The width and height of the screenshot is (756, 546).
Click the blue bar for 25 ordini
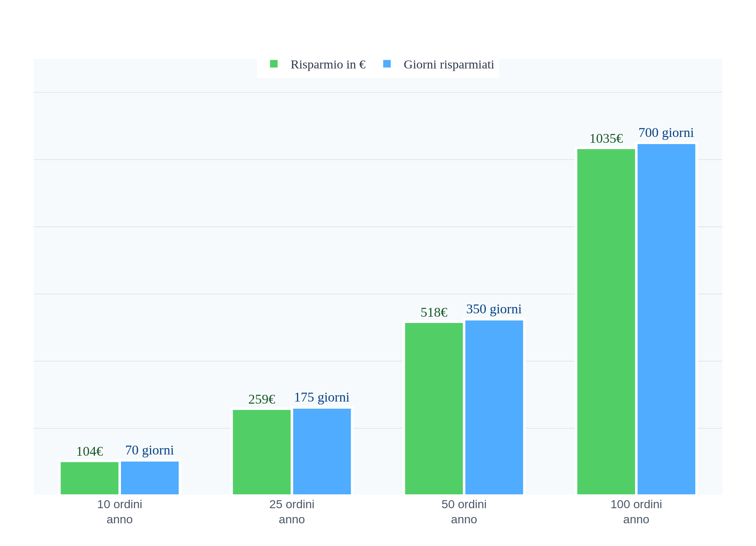tap(322, 451)
